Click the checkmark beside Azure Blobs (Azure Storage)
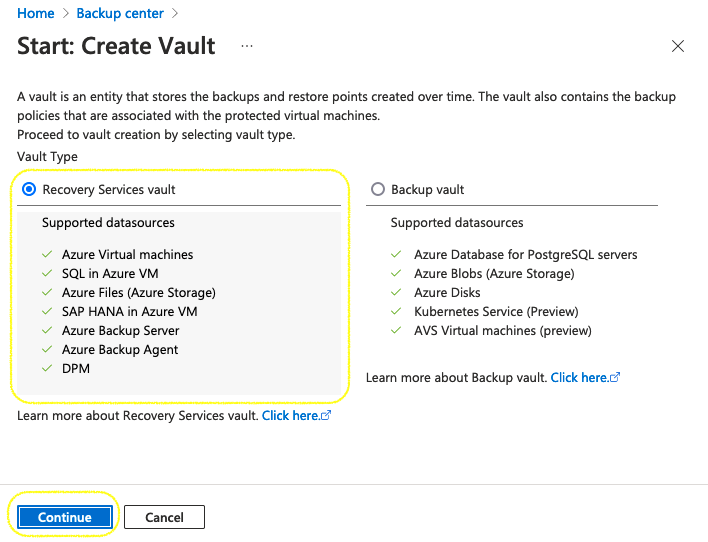 (x=396, y=273)
